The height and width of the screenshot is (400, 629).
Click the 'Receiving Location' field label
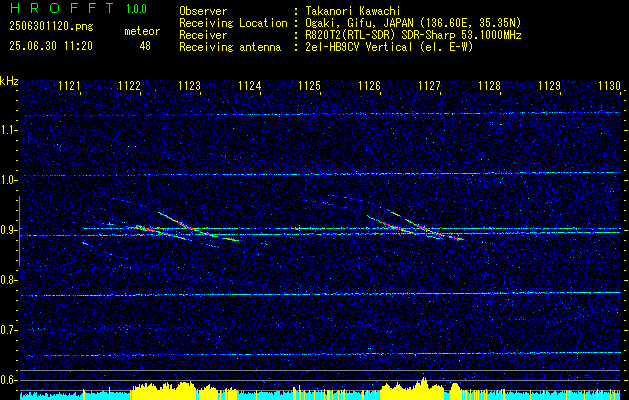(x=233, y=23)
